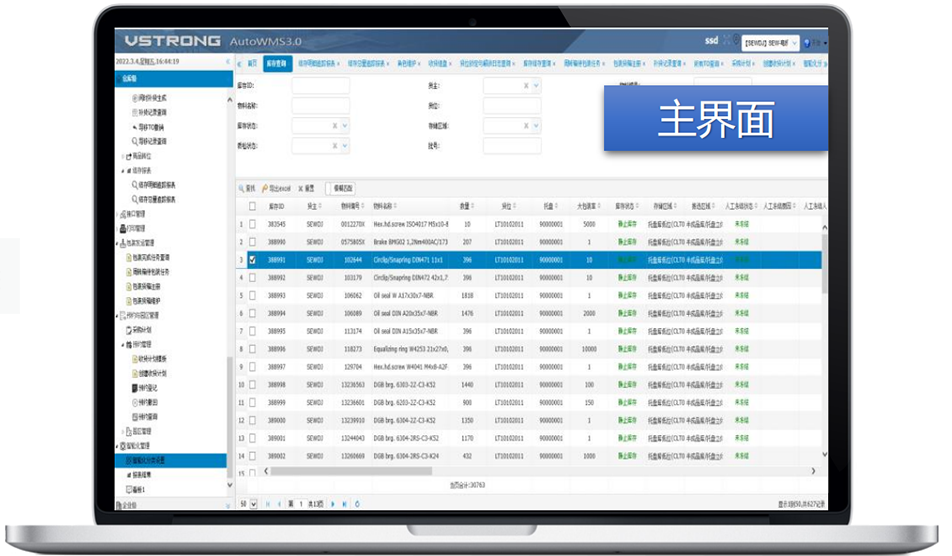Click the 物料名称 input field
The height and width of the screenshot is (556, 952).
(321, 106)
